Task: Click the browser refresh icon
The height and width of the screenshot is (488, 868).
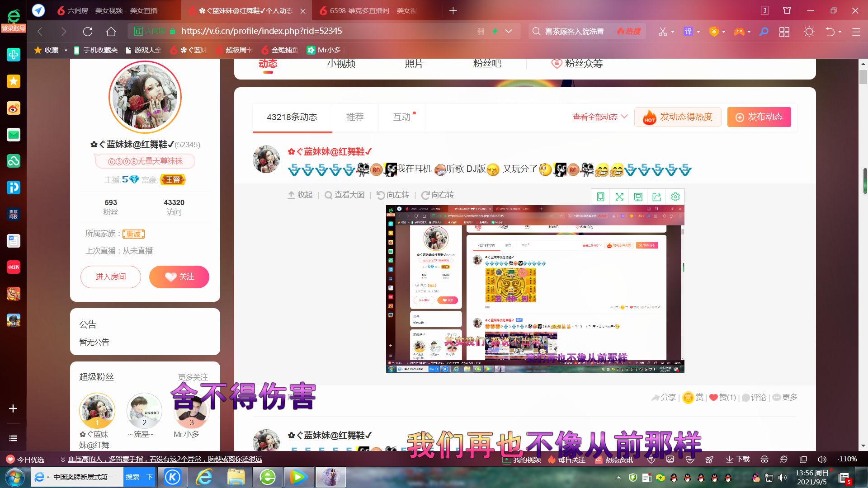Action: coord(88,32)
